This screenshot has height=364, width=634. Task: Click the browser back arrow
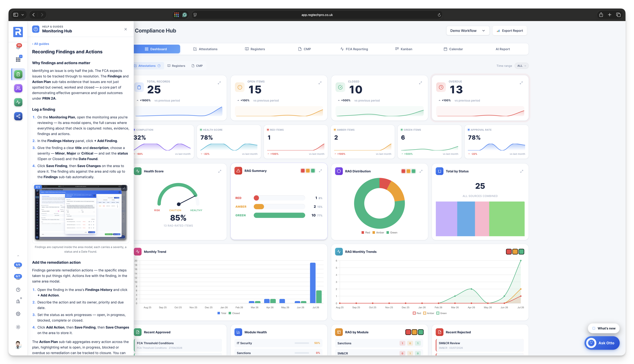coord(34,15)
